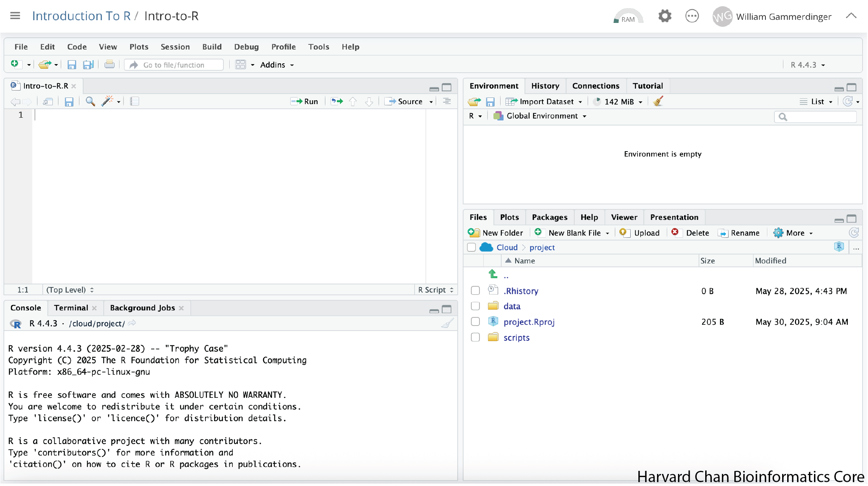Click the save all documents icon
Viewport: 868px width, 486px height.
pyautogui.click(x=88, y=65)
